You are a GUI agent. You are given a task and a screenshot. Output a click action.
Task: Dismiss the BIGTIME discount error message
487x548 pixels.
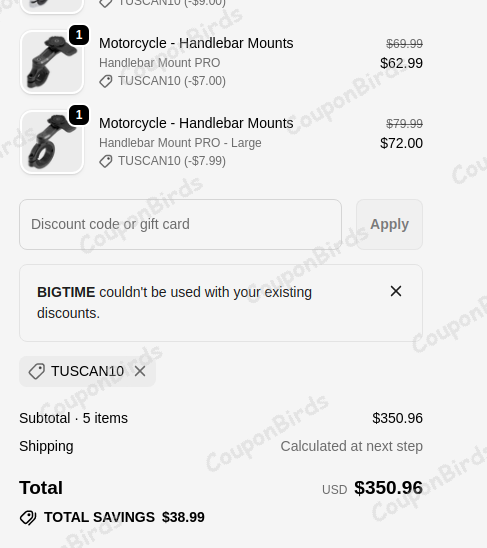tap(396, 291)
